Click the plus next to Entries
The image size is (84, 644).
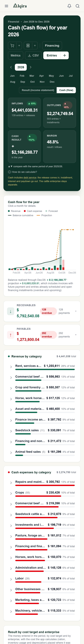click(64, 55)
